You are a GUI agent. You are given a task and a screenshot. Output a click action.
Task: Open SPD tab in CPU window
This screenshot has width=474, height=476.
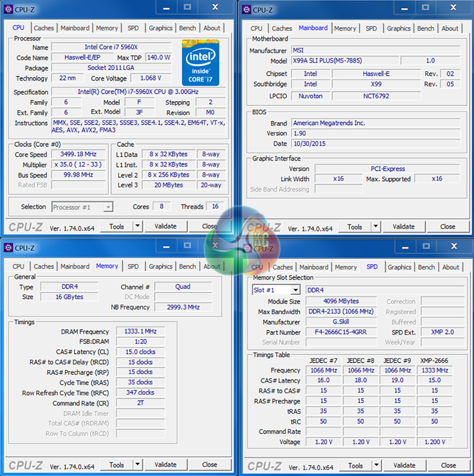[133, 28]
